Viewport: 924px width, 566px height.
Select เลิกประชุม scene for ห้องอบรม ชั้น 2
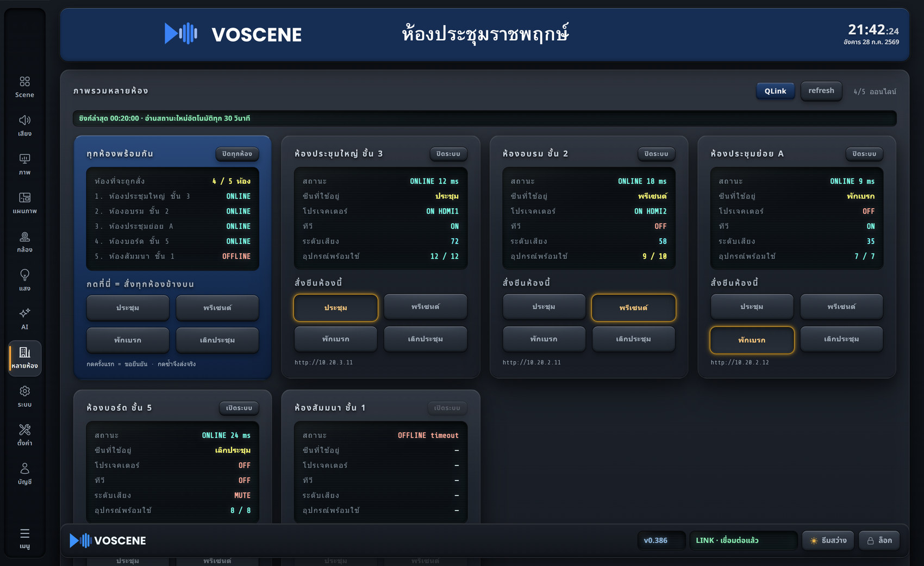(634, 339)
